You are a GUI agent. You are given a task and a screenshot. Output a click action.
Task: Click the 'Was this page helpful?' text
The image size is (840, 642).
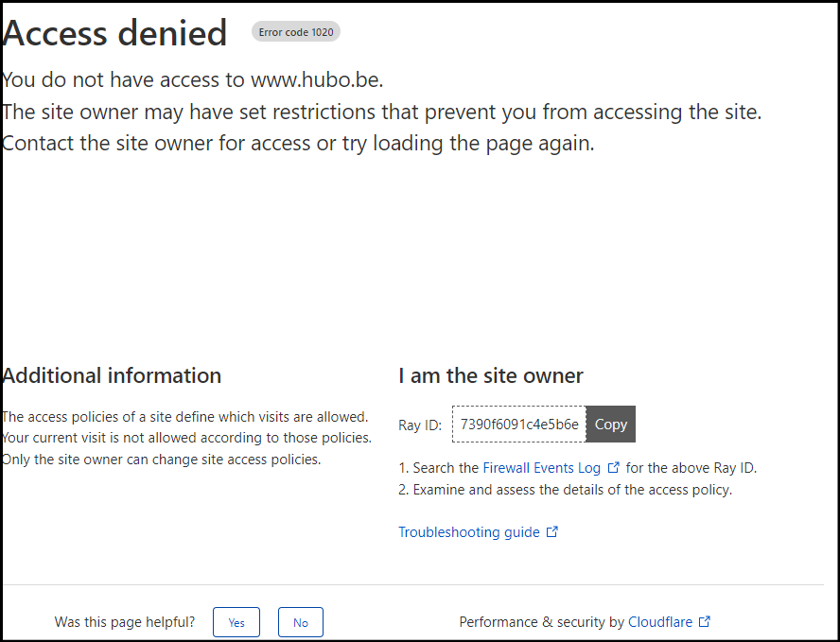pos(125,622)
